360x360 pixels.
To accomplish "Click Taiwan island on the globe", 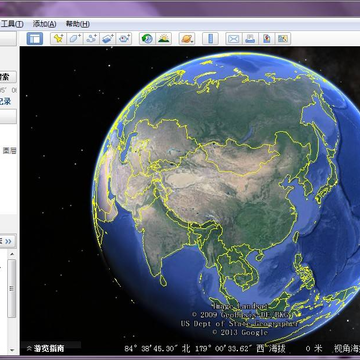I will 296,237.
